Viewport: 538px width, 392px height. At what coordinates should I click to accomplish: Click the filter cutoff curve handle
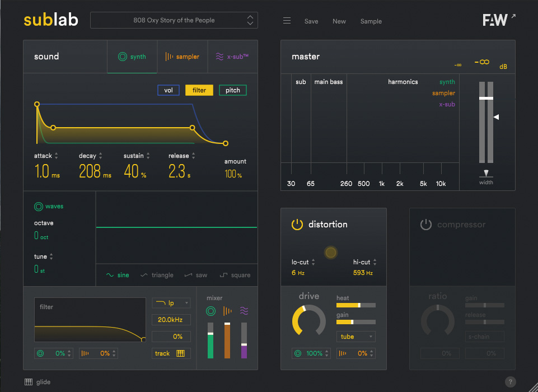click(x=143, y=339)
